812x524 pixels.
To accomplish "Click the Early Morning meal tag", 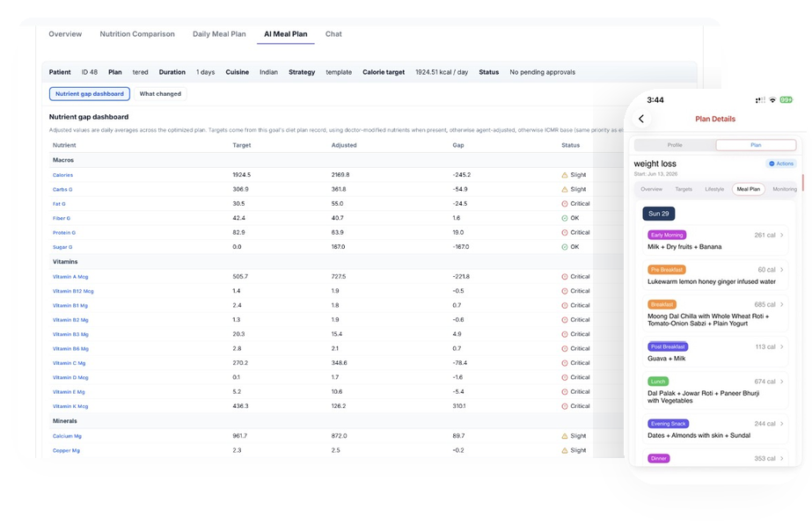I will (667, 235).
